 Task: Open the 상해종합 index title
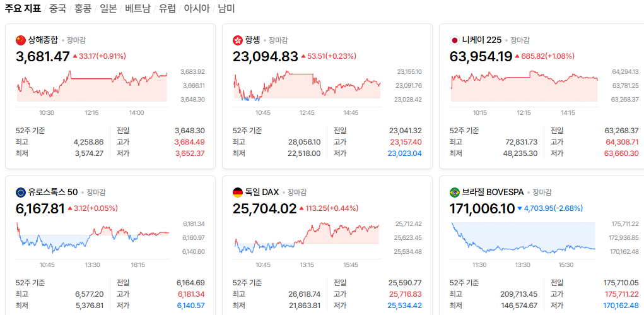click(43, 40)
